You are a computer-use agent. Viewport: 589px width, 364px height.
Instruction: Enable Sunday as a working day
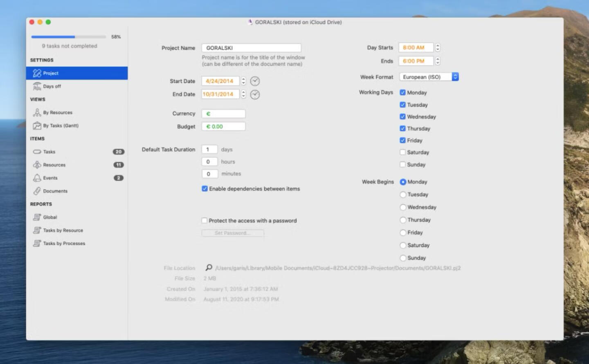pos(402,164)
